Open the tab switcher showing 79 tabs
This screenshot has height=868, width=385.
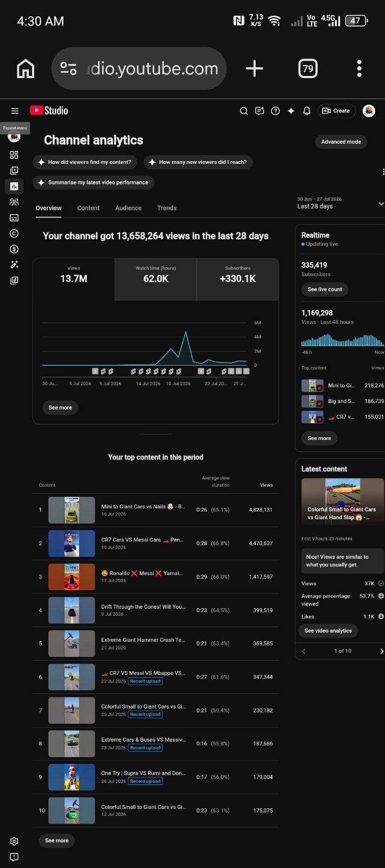308,68
